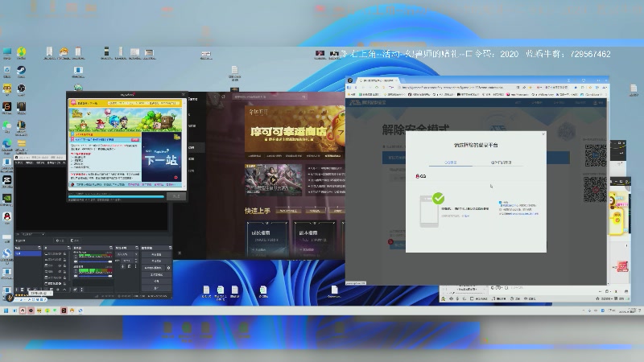Toggle the lock on last OBS source
644x362 pixels.
click(65, 284)
